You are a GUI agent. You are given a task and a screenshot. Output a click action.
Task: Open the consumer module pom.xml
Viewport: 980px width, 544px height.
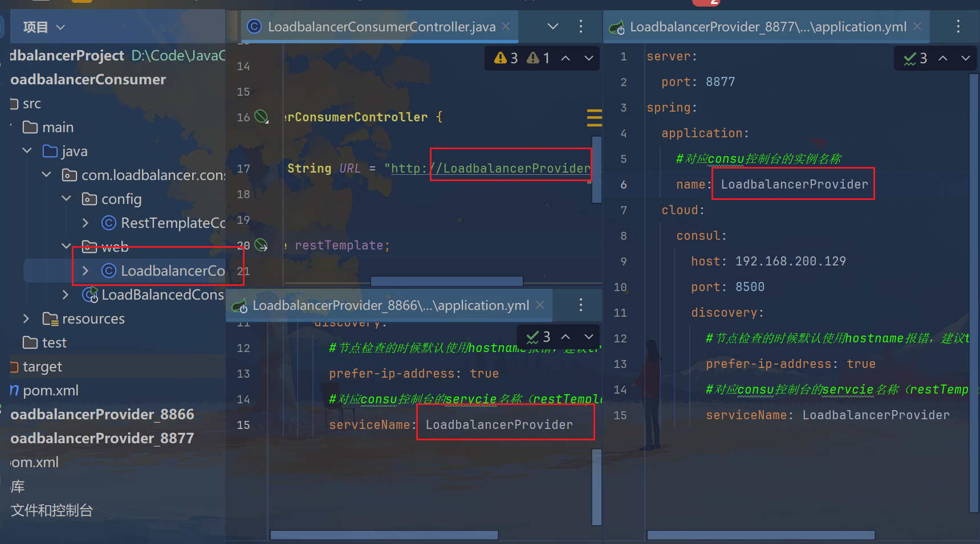coord(44,390)
